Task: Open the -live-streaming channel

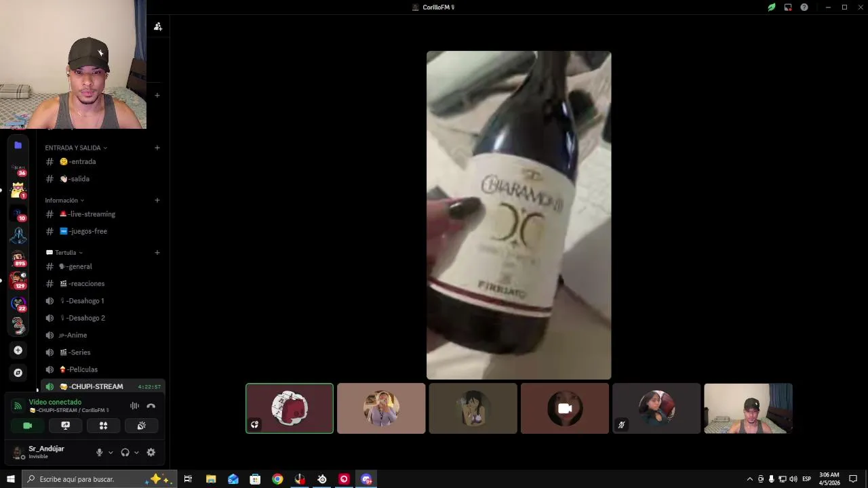Action: coord(102,214)
